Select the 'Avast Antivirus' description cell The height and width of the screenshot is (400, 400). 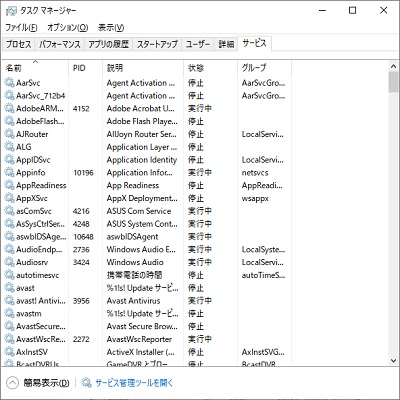[x=133, y=301]
